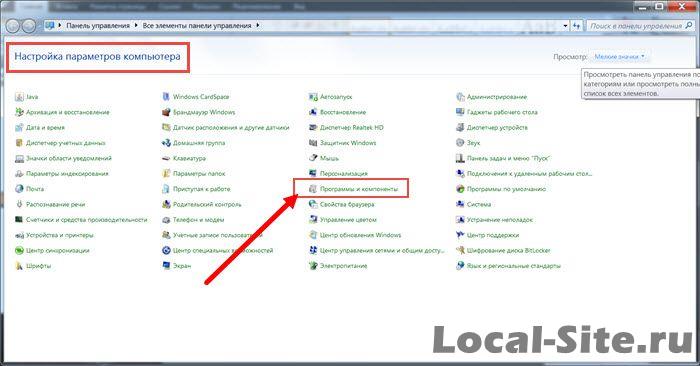Screen dimensions: 700x366
Task: Click the Экран icon
Action: click(166, 266)
